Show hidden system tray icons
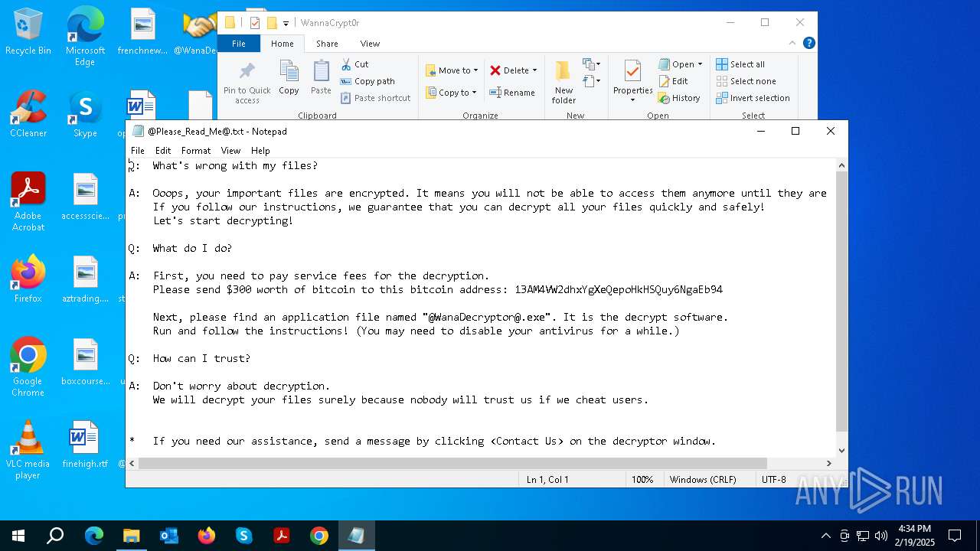Viewport: 980px width, 551px height. tap(825, 536)
